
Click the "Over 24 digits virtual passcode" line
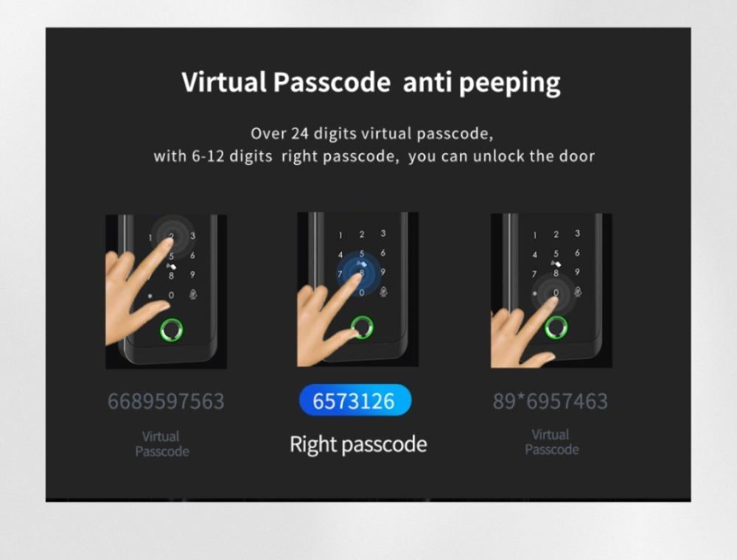(371, 134)
